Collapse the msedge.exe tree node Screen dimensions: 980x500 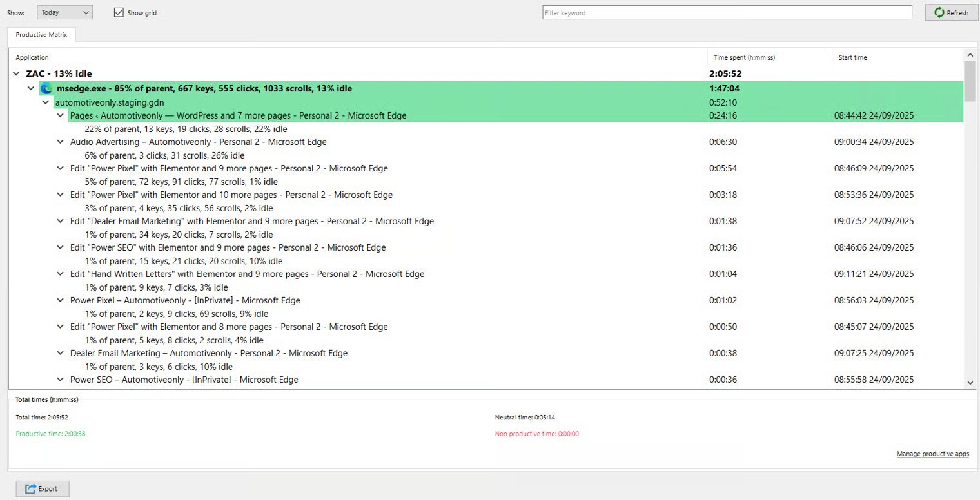pyautogui.click(x=30, y=89)
